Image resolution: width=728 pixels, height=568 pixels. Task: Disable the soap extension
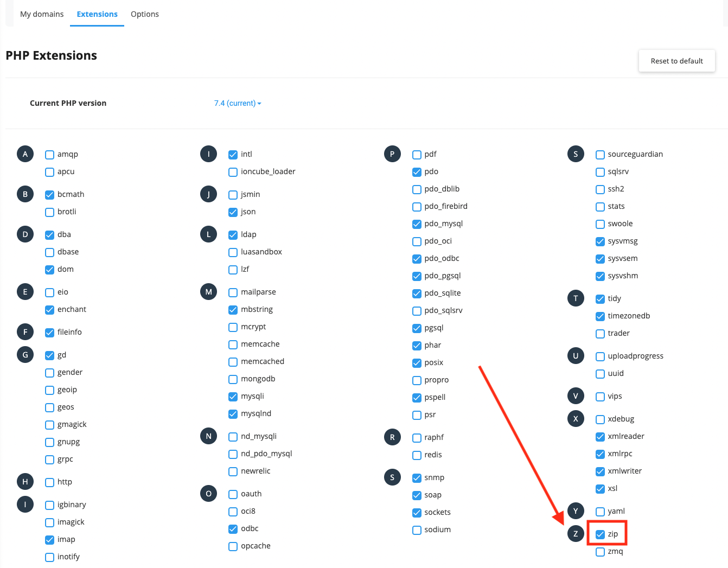[416, 495]
